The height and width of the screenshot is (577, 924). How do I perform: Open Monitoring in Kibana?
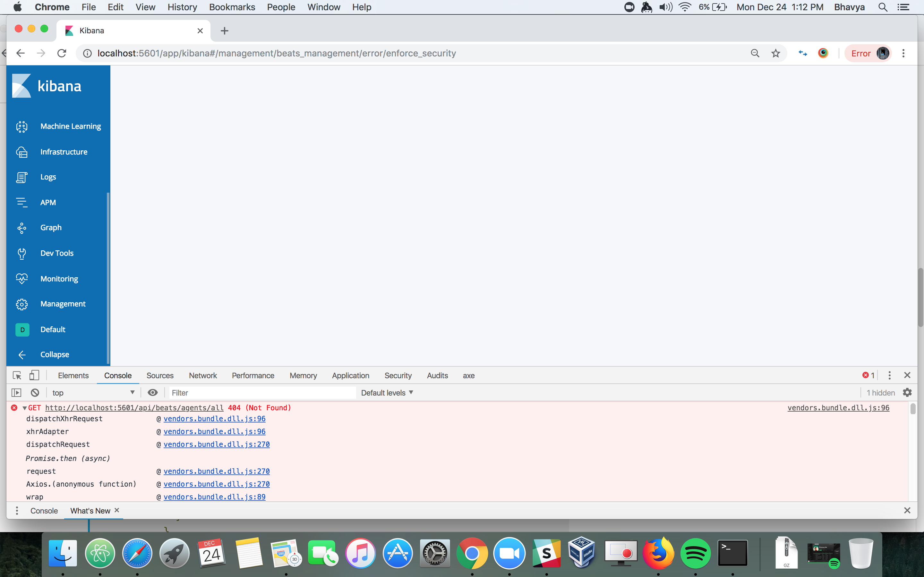59,279
